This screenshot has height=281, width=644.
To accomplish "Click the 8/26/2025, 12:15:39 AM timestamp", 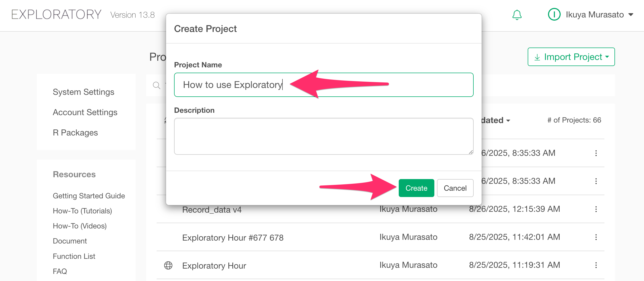I will tap(515, 209).
